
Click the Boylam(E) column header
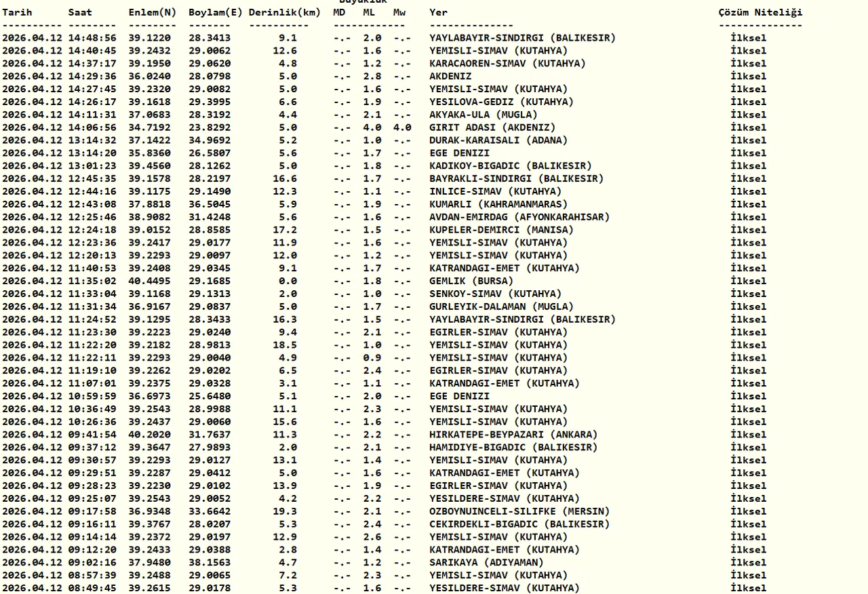point(216,12)
